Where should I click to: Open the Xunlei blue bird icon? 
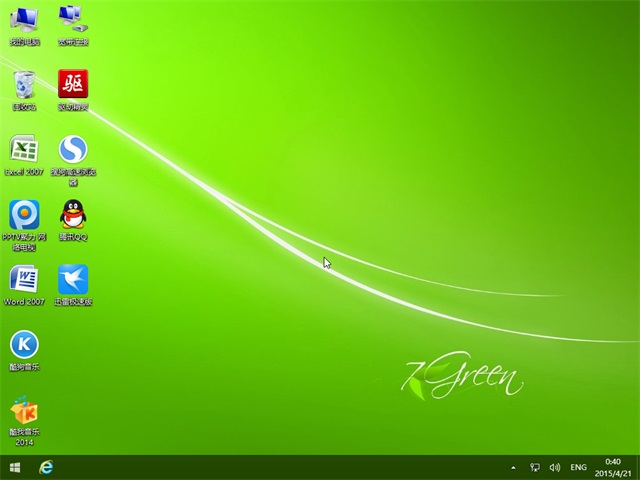pos(73,279)
